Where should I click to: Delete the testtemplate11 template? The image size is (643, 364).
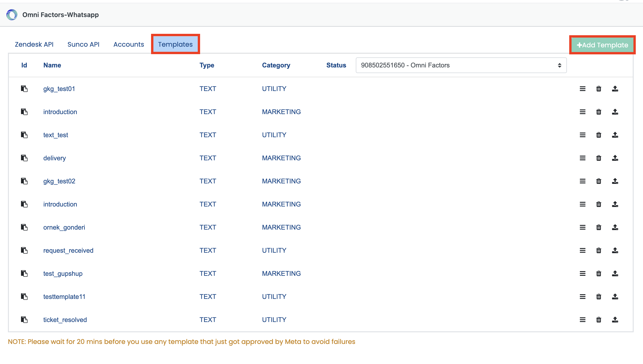(x=598, y=297)
